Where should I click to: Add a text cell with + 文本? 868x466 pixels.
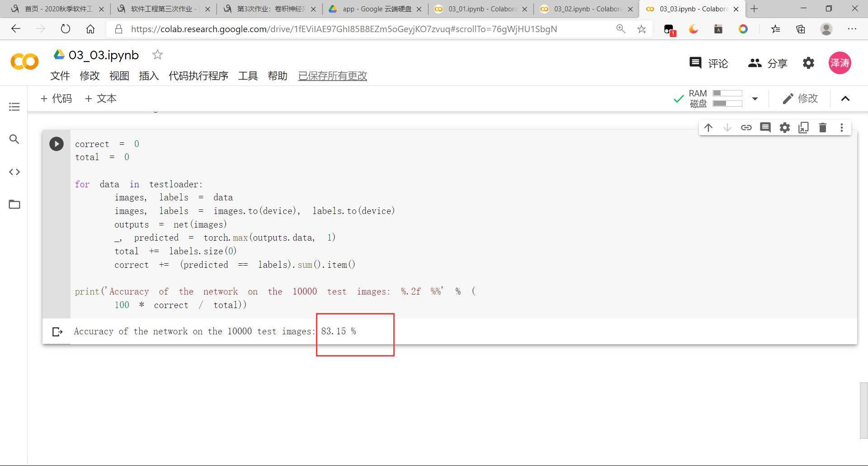[x=101, y=99]
